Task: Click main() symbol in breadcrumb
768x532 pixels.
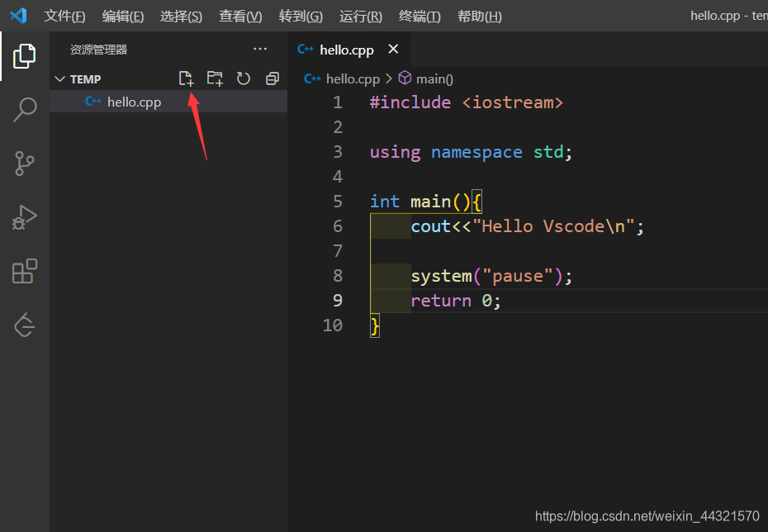Action: [434, 78]
